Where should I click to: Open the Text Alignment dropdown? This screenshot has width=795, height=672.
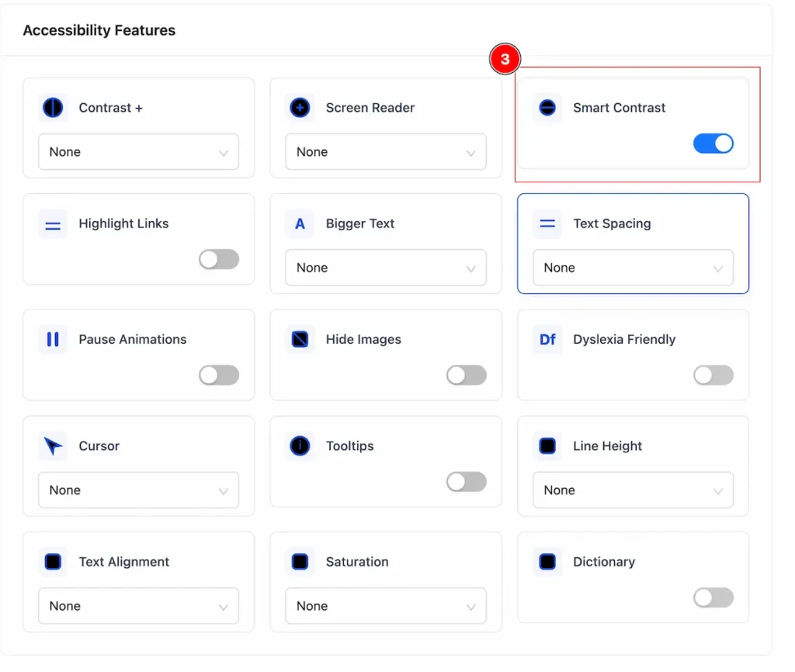pos(138,605)
